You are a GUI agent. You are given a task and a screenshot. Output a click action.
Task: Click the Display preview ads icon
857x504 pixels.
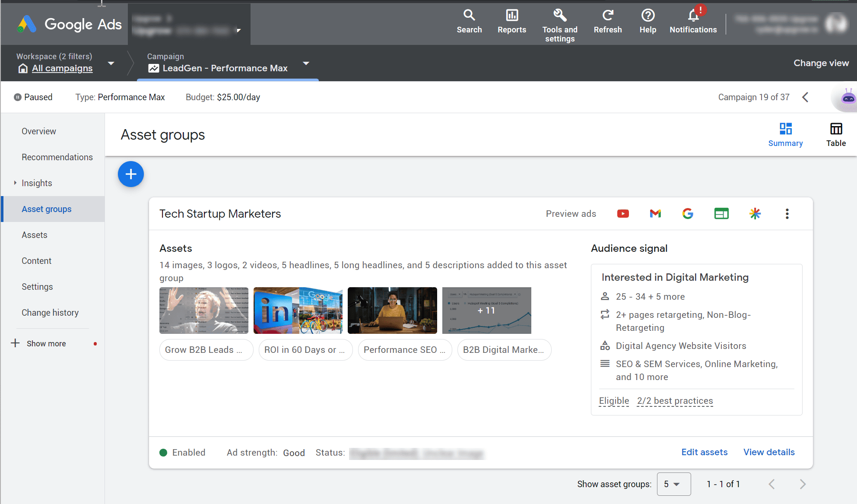click(x=720, y=214)
